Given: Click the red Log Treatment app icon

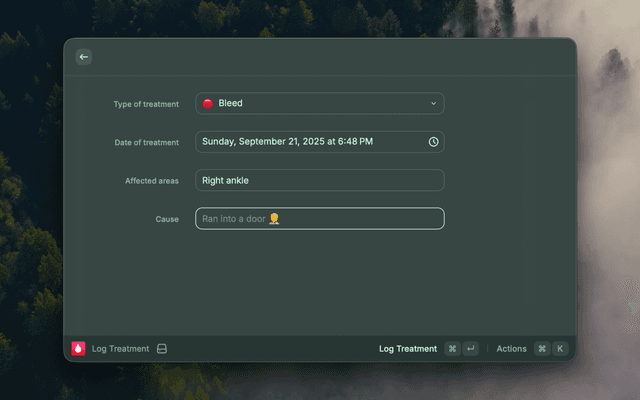Looking at the screenshot, I should [x=79, y=349].
